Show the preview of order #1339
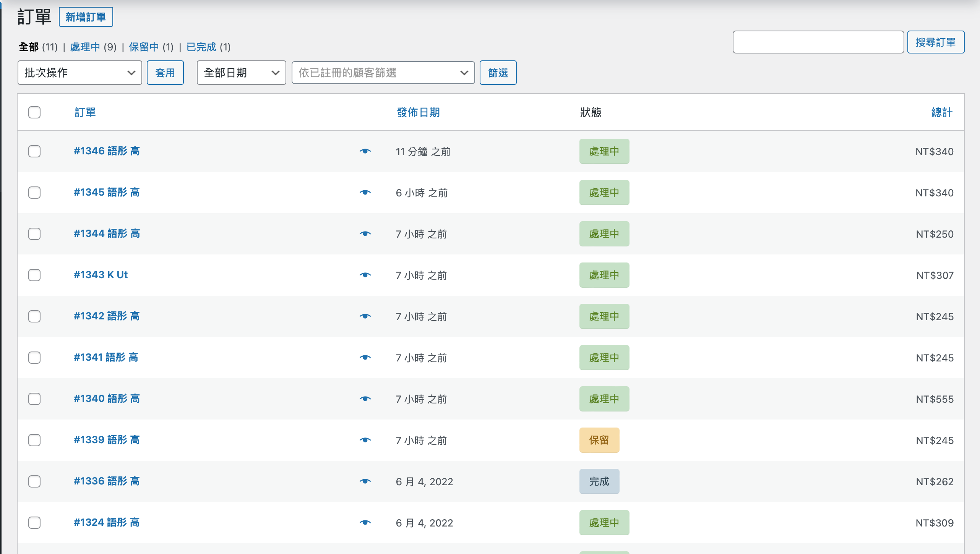 [365, 440]
